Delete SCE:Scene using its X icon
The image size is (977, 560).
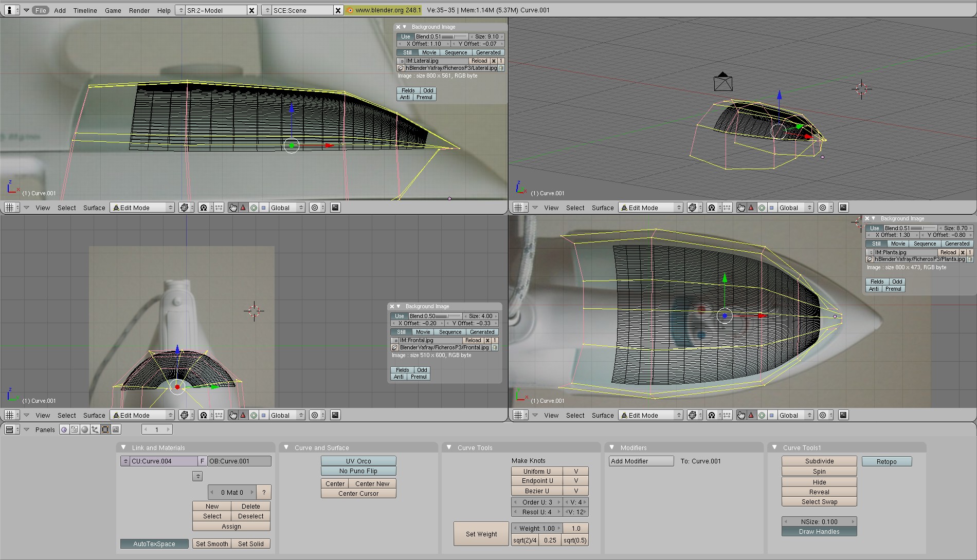[x=338, y=10]
